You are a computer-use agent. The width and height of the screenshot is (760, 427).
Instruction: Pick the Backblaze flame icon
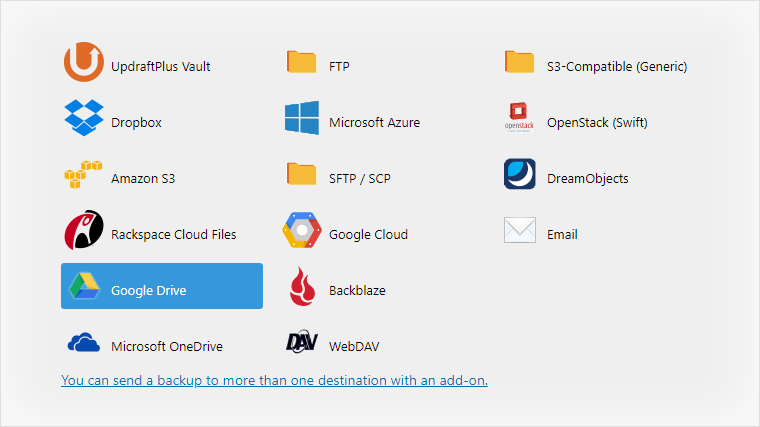pos(302,286)
